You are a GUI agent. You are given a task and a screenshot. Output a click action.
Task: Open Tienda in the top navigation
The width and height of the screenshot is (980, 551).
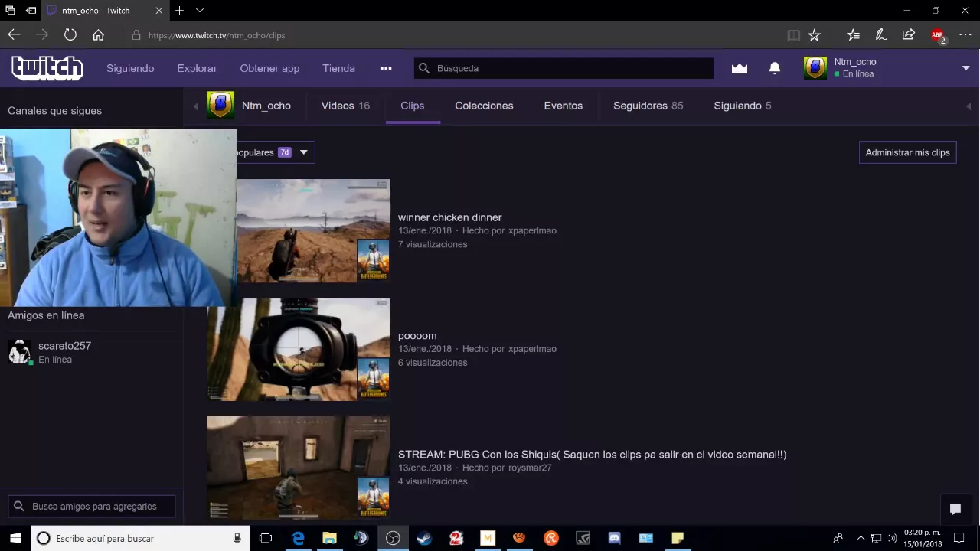click(338, 68)
